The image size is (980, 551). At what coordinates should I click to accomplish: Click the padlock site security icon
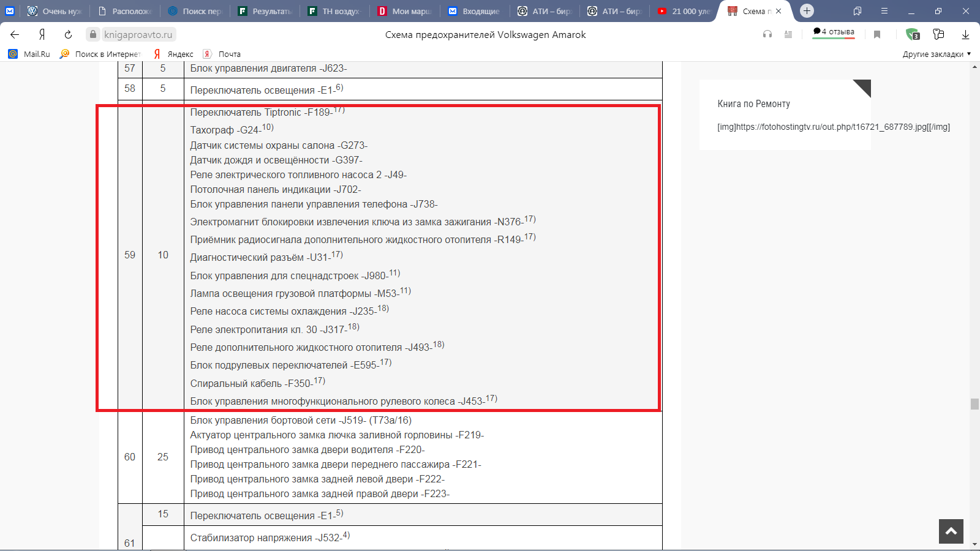pyautogui.click(x=93, y=35)
